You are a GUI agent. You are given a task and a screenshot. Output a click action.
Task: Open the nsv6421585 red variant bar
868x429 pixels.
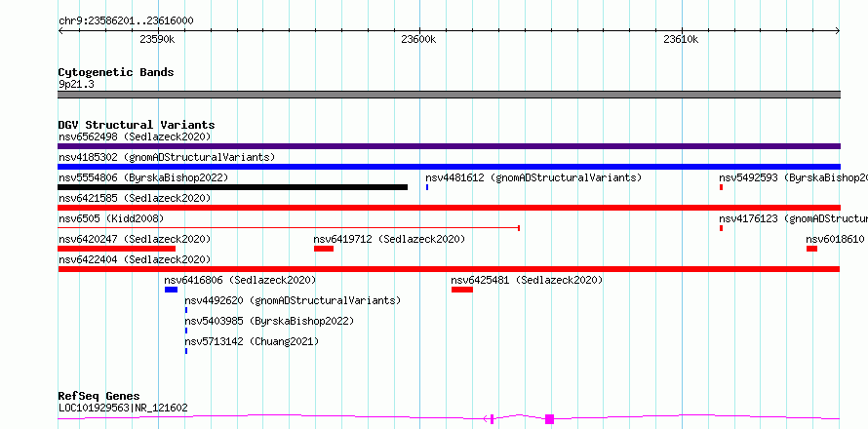tap(449, 208)
